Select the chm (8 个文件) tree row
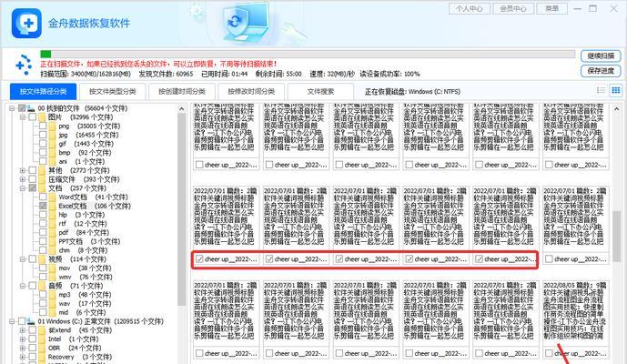627x364 pixels. coord(83,250)
